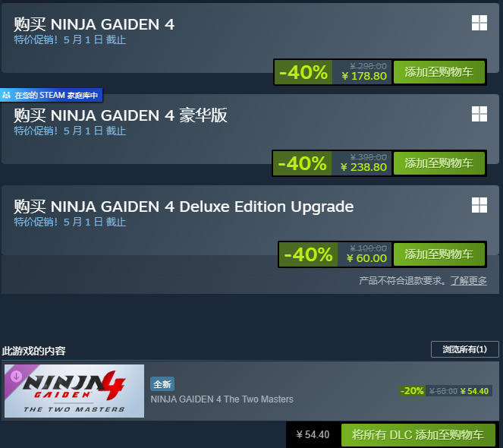Click Windows icon on Deluxe Edition Upgrade row
The height and width of the screenshot is (448, 503).
coord(479,205)
